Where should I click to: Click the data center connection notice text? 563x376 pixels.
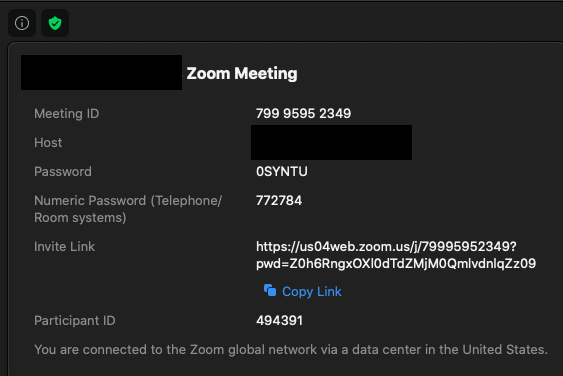tap(291, 349)
